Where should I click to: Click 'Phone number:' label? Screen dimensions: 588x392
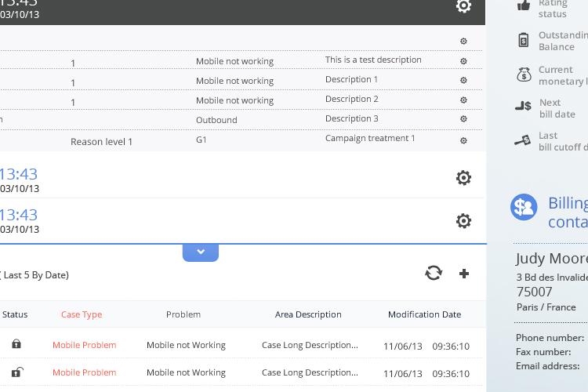pyautogui.click(x=550, y=338)
